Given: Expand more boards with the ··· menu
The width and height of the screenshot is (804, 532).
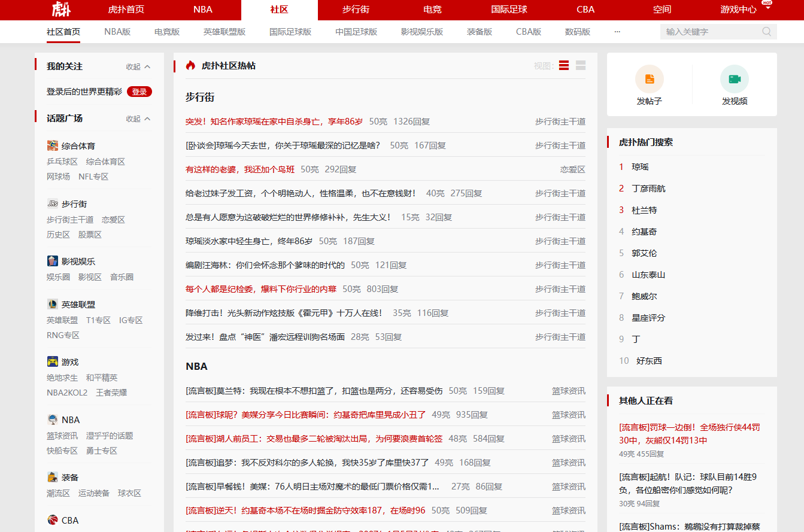Looking at the screenshot, I should (617, 32).
